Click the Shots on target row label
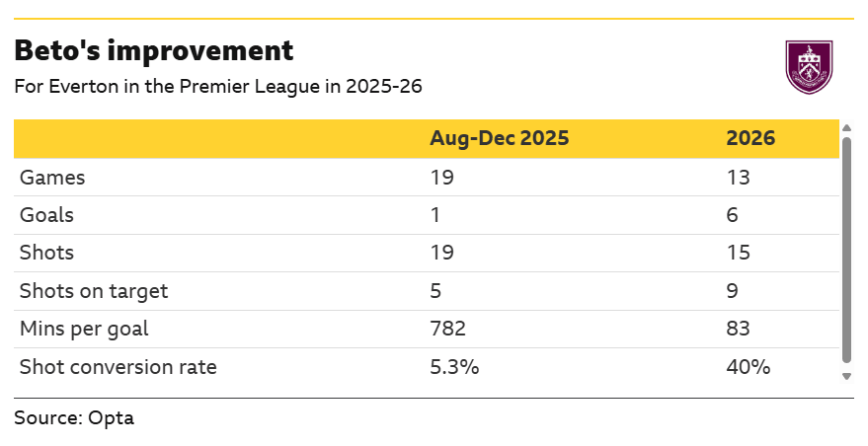The width and height of the screenshot is (868, 446). 94,291
